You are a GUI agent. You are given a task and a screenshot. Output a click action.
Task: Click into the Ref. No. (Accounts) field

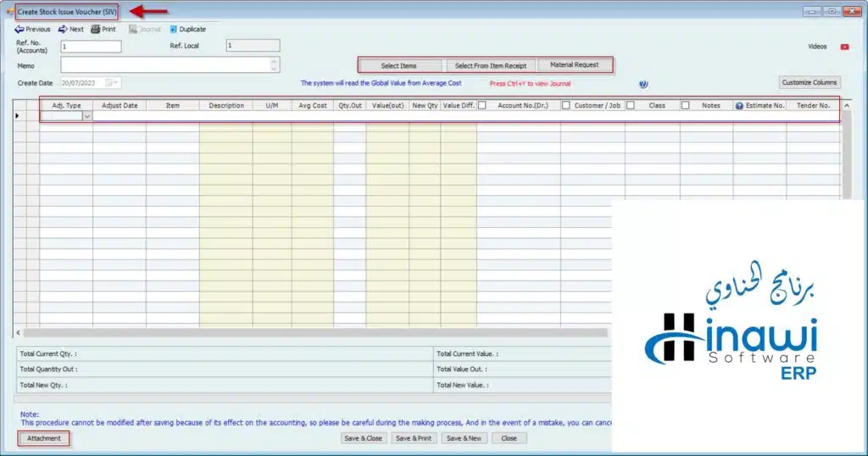[x=91, y=47]
